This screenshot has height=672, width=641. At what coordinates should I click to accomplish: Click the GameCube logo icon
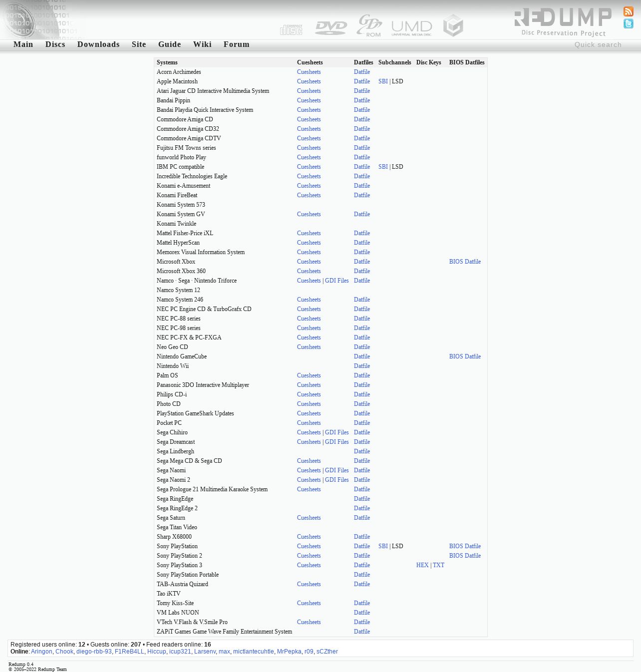point(453,25)
